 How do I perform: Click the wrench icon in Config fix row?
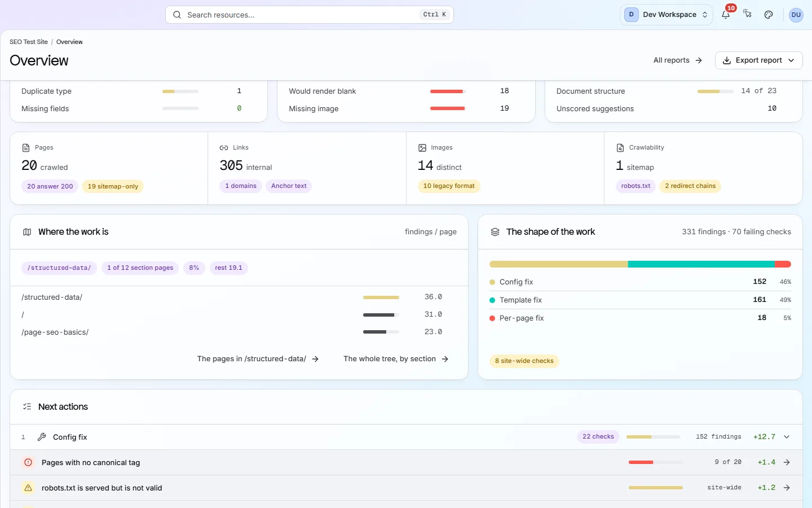[42, 437]
